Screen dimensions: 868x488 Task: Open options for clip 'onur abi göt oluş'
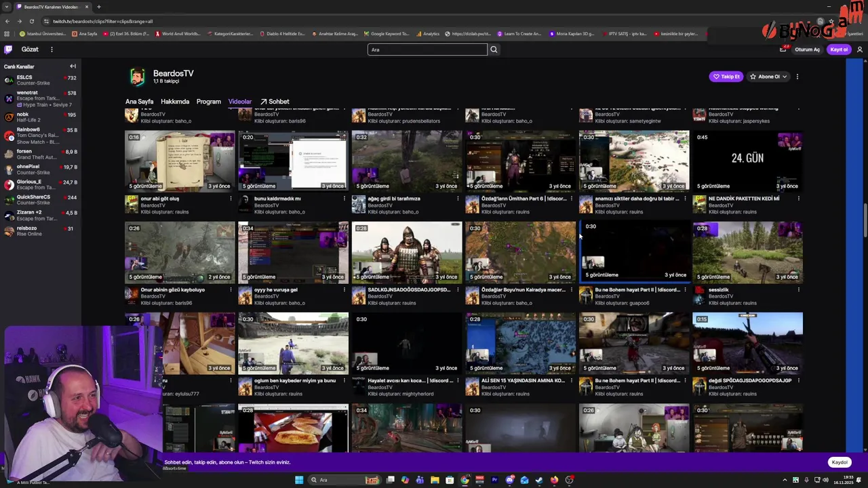pos(231,199)
